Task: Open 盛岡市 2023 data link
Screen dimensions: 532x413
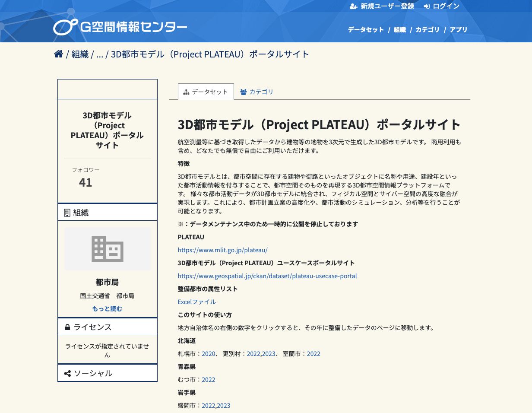Action: click(224, 406)
